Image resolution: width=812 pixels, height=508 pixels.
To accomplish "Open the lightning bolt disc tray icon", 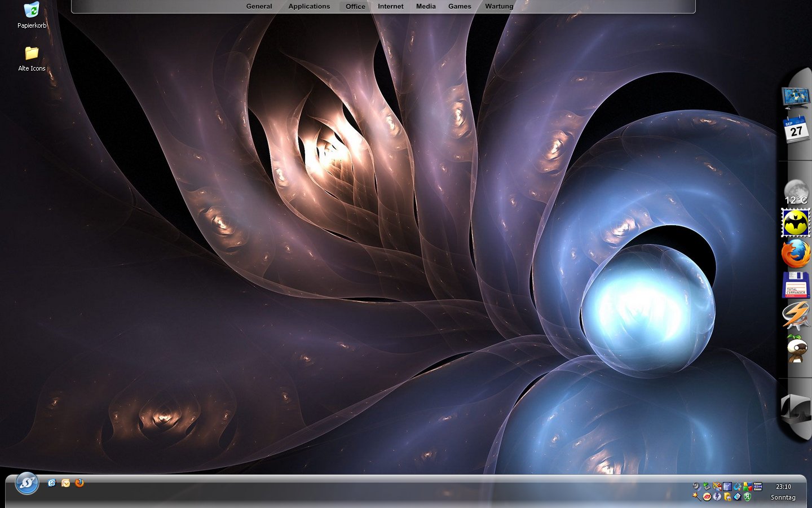I will 717,497.
